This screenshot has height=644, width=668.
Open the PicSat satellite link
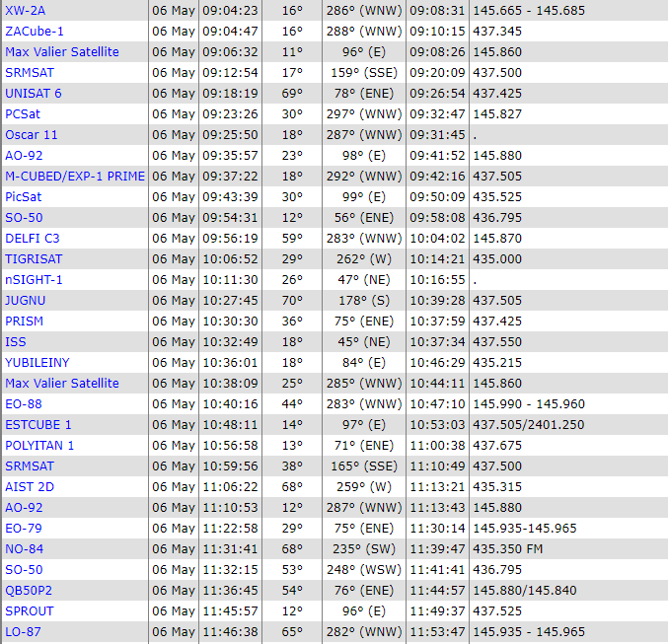coord(24,197)
